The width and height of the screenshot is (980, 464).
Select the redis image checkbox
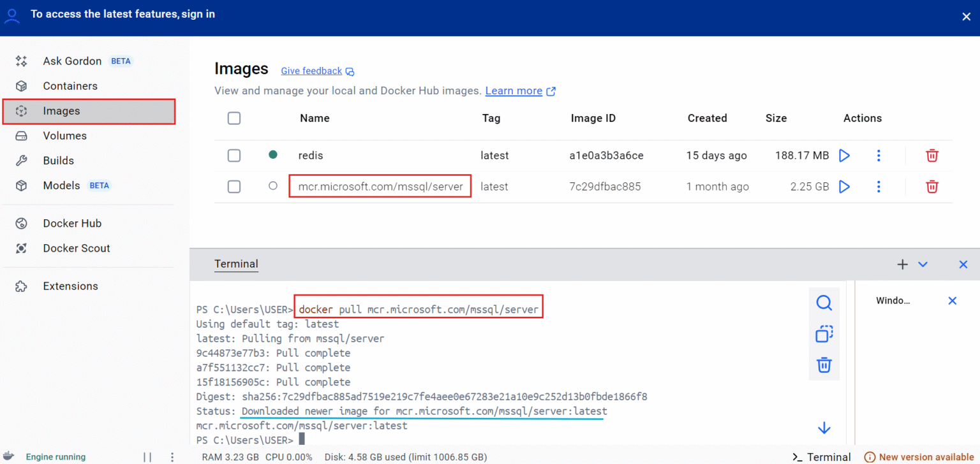[234, 155]
